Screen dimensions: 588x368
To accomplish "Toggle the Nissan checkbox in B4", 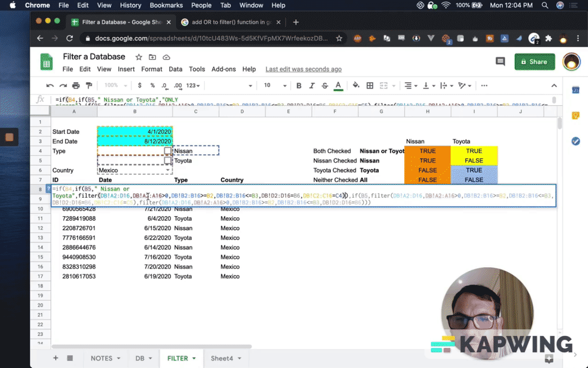I will click(x=168, y=151).
